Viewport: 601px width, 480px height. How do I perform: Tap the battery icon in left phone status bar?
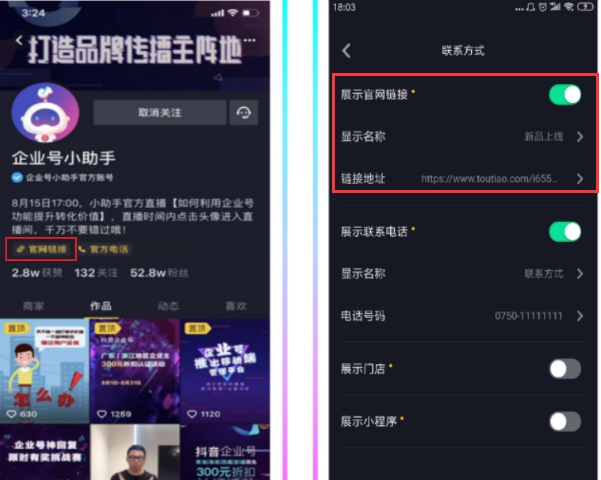coord(250,13)
